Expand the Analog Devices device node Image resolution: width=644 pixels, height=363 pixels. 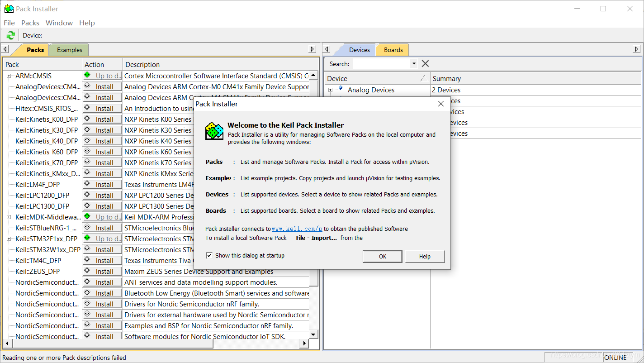click(330, 90)
